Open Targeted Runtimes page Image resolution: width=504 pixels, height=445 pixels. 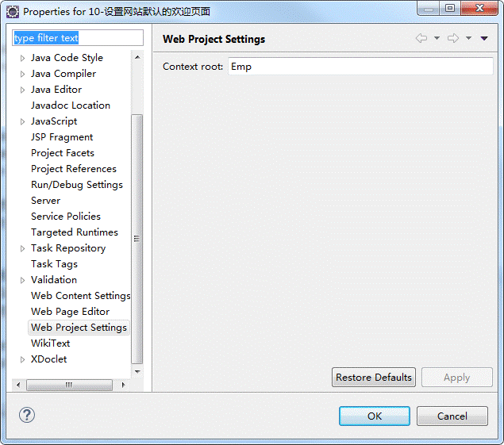[75, 232]
